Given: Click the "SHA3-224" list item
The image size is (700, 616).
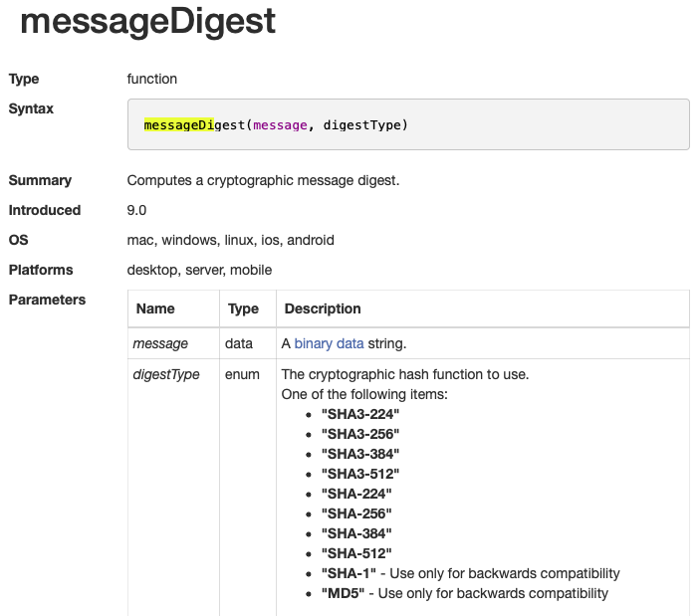Looking at the screenshot, I should [359, 414].
